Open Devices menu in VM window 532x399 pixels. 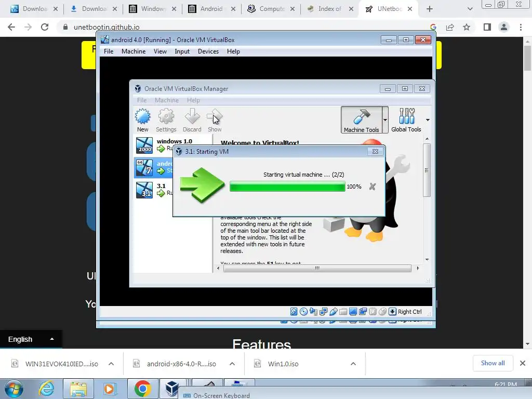click(208, 51)
